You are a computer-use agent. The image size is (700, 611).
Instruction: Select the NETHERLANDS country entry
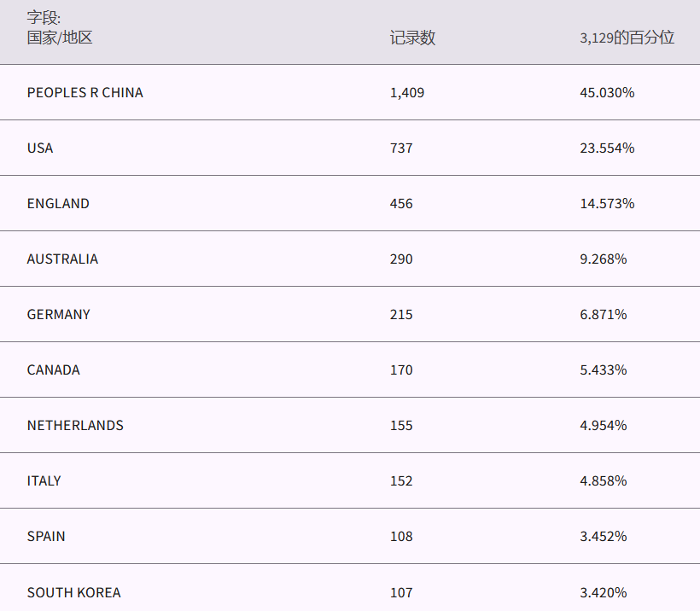[x=75, y=425]
